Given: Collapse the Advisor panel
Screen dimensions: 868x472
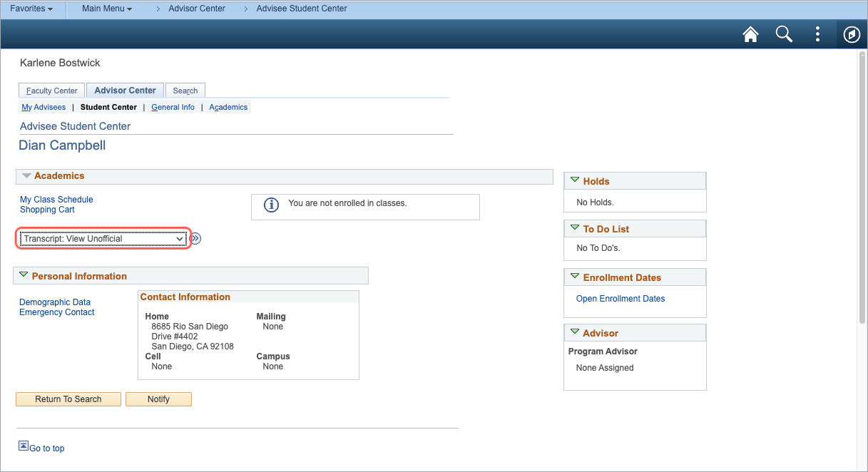Looking at the screenshot, I should pyautogui.click(x=575, y=332).
